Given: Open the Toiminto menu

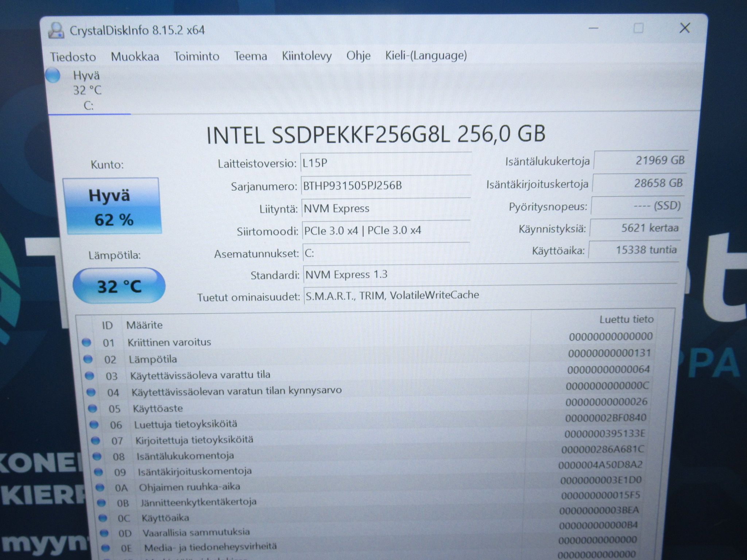Looking at the screenshot, I should (x=196, y=56).
